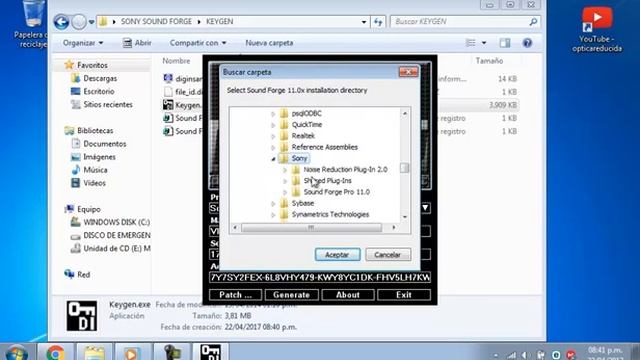
Task: Click the Keygen.exe icon in details pane
Action: (82, 316)
